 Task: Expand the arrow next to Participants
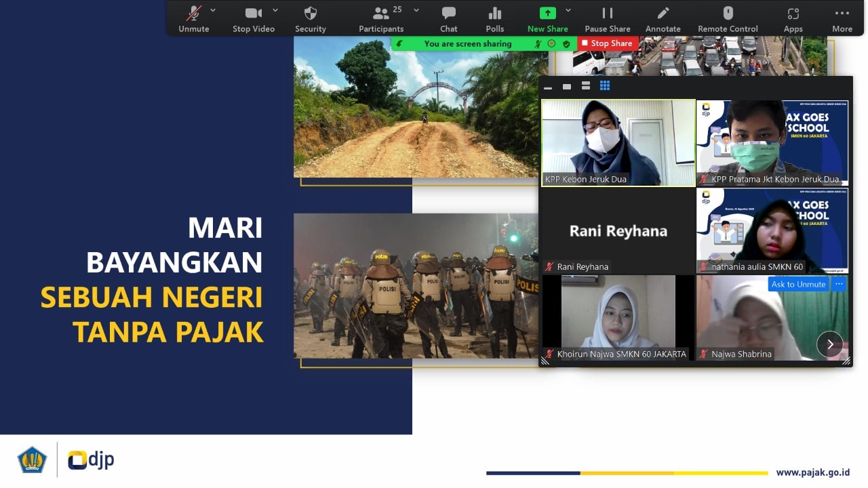tap(416, 10)
